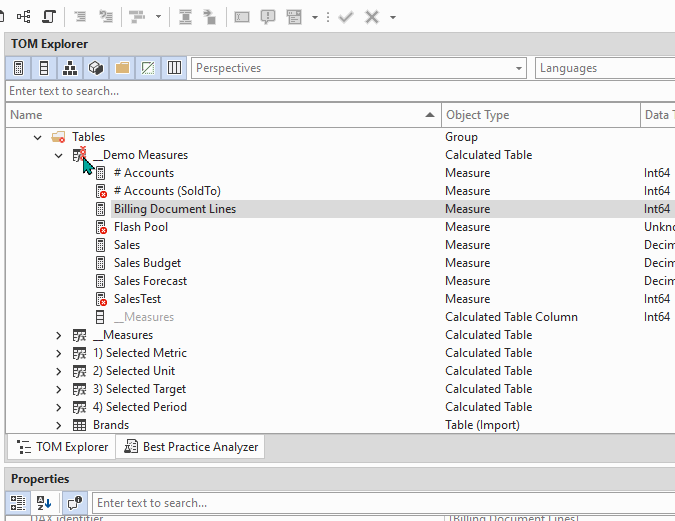This screenshot has width=675, height=521.
Task: Click the error icon beside # Accounts (SoldTo)
Action: point(101,191)
